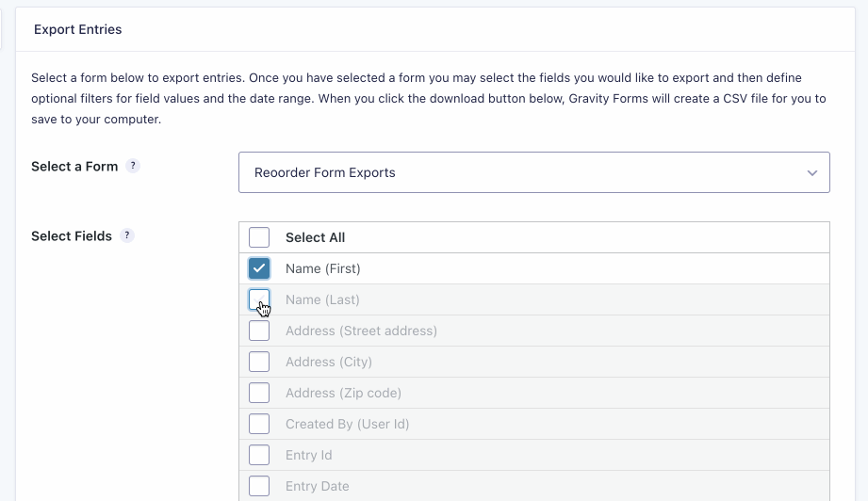Screen dimensions: 868x501
Task: Enable the Created By (User Id) checkbox
Action: click(259, 425)
